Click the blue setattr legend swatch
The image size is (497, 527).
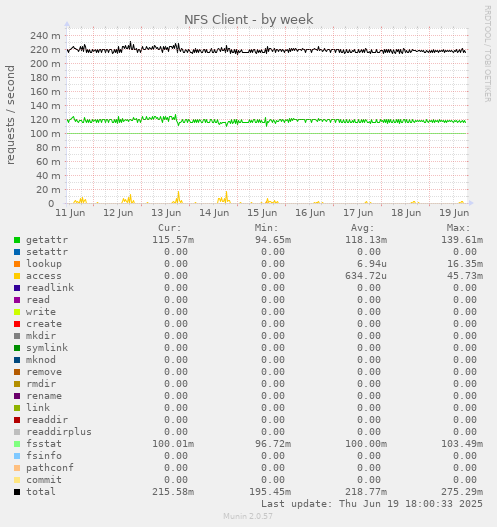tap(17, 252)
